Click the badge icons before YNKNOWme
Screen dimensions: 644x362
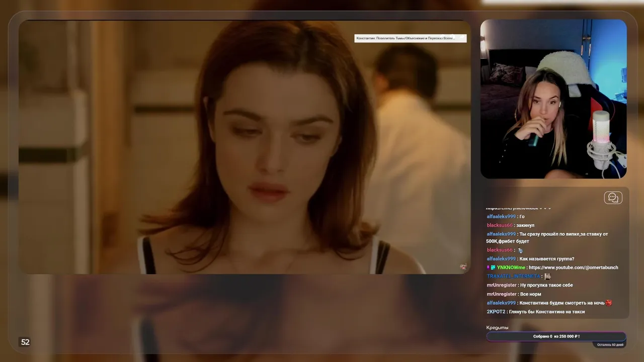click(x=491, y=267)
